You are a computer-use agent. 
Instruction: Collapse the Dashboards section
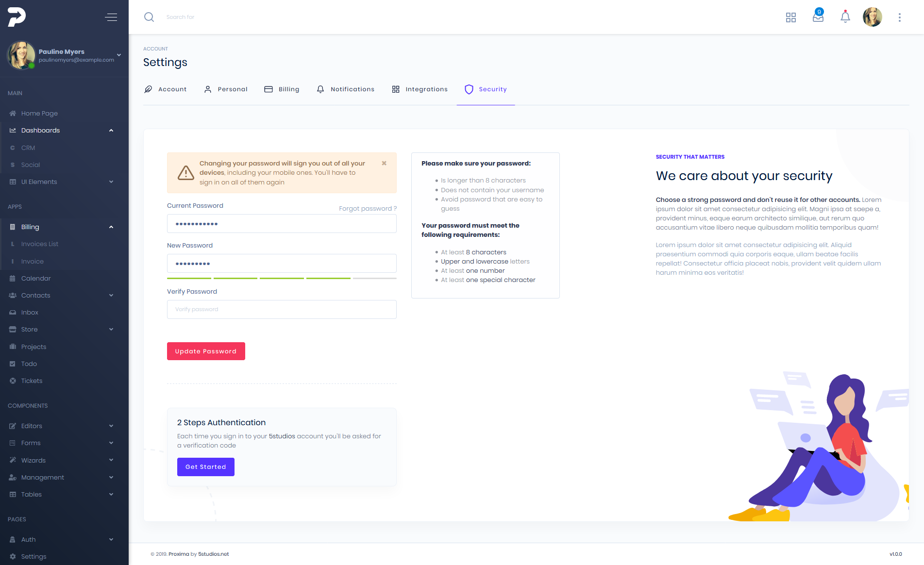coord(111,130)
